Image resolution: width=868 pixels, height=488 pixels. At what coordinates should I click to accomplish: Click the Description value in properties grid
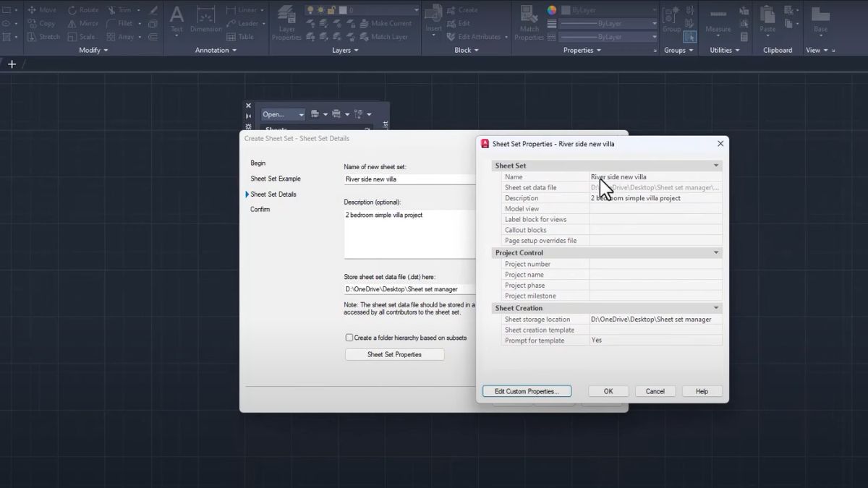click(x=656, y=198)
